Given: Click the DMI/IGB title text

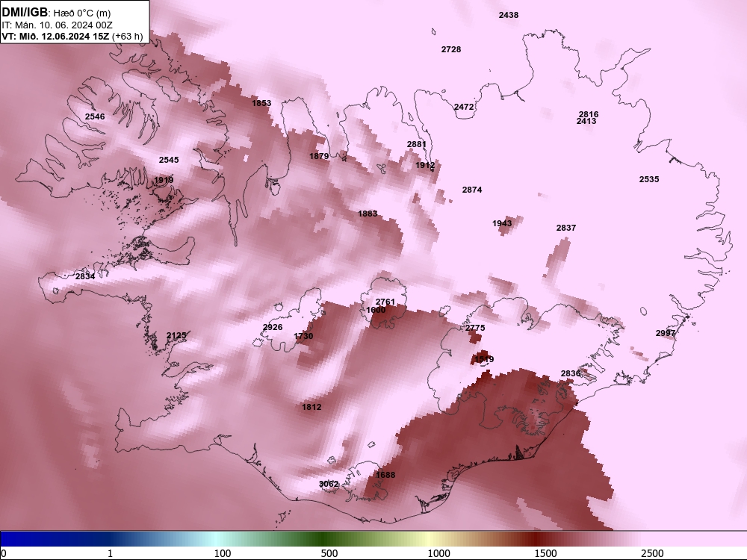Looking at the screenshot, I should (25, 12).
